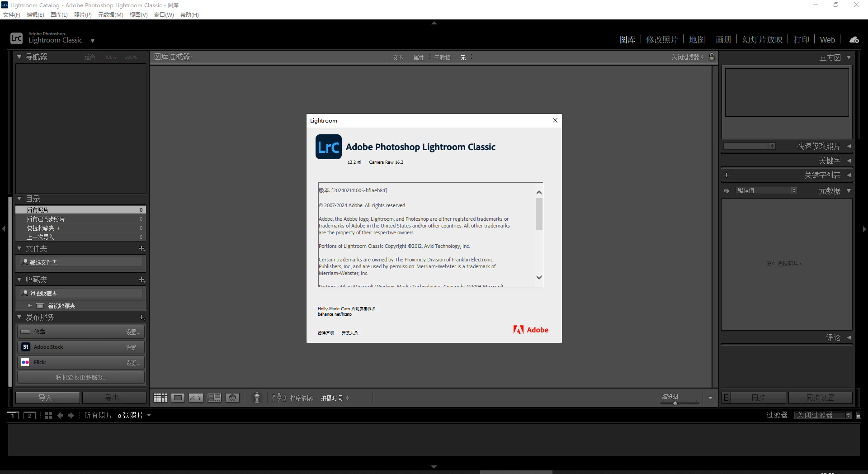Select the Grid view icon
868x474 pixels.
160,398
